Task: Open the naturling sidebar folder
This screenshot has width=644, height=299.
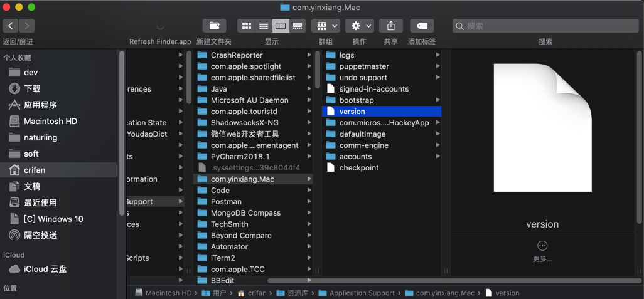Action: (x=58, y=137)
